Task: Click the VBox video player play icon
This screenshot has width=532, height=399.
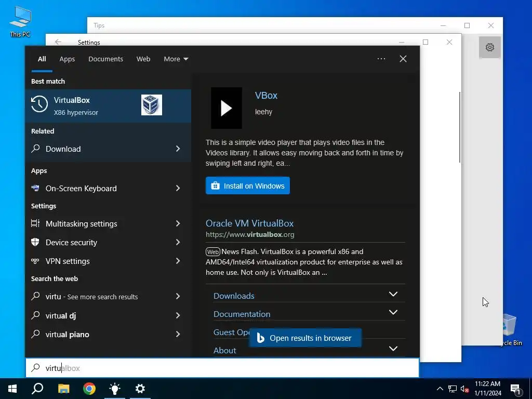Action: (227, 108)
